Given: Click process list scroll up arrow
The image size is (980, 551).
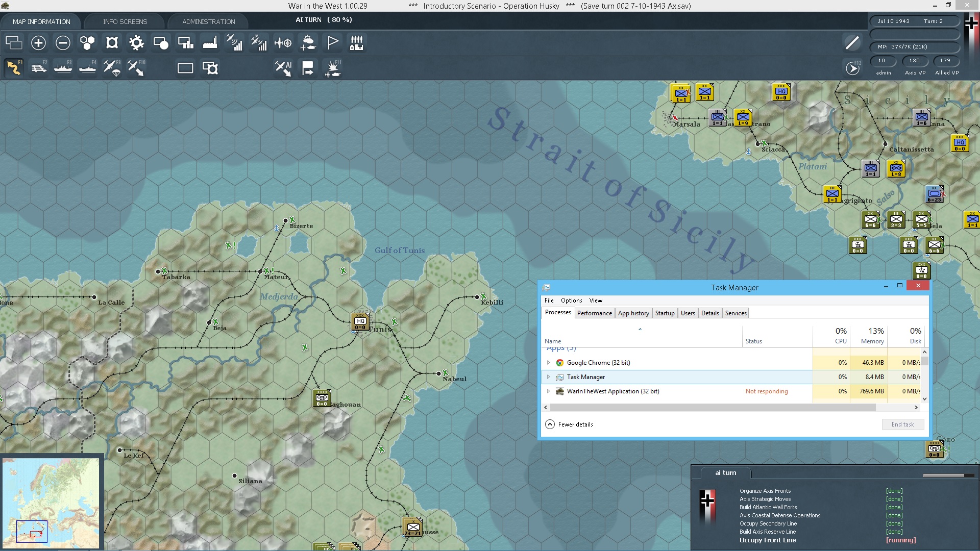Looking at the screenshot, I should click(x=924, y=353).
